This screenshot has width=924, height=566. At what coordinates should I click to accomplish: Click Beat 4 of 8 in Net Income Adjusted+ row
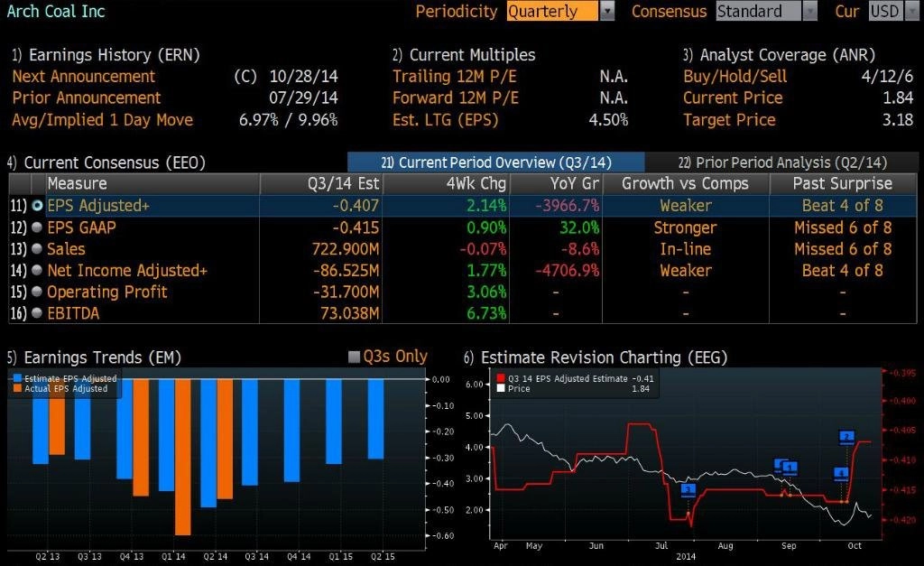(x=843, y=270)
